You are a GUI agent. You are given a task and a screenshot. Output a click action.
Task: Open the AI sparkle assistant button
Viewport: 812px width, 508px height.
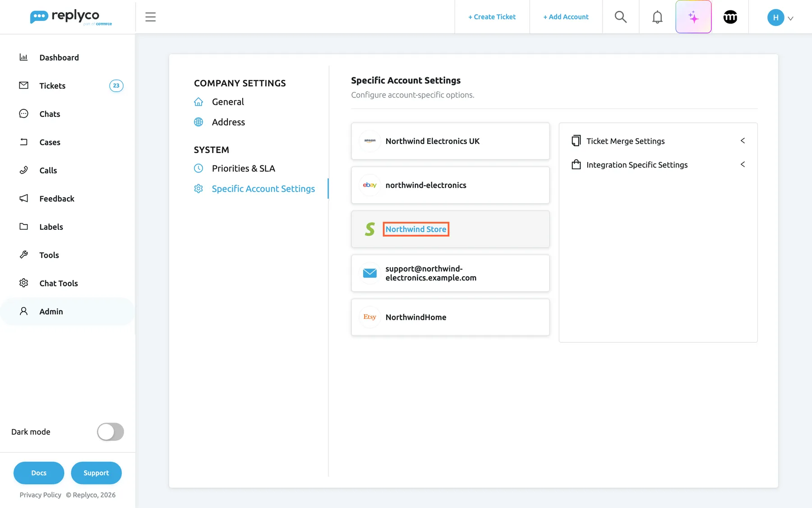click(x=693, y=17)
